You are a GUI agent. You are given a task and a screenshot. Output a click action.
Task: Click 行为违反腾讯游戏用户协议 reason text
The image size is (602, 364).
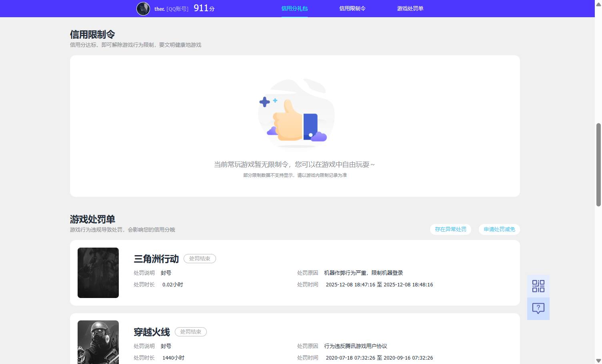(356, 346)
